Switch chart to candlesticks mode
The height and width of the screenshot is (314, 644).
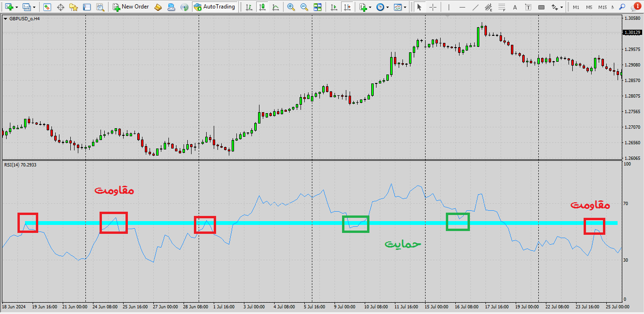(x=261, y=7)
